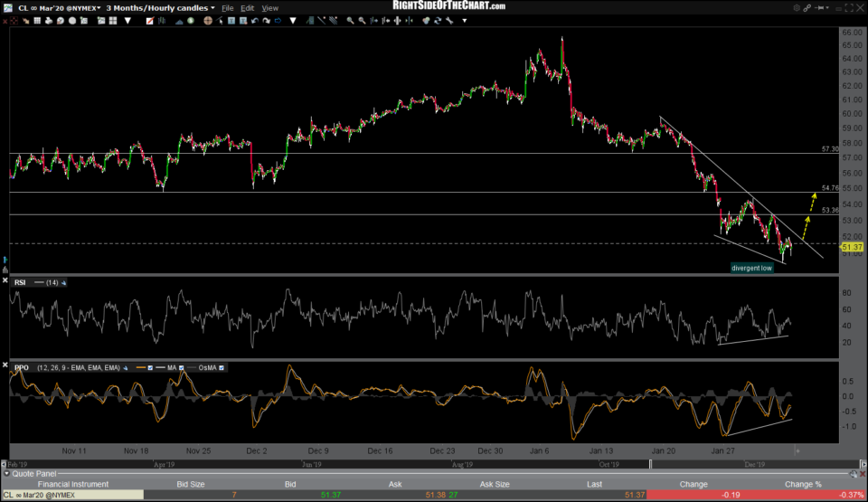The height and width of the screenshot is (502, 868).
Task: Collapse the Quote Panel section
Action: click(7, 473)
